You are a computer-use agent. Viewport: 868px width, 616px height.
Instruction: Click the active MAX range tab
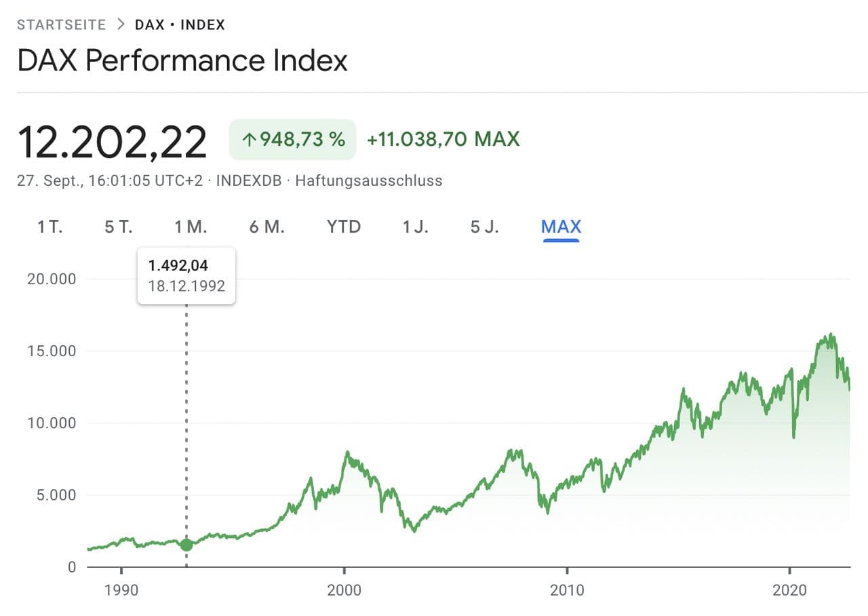tap(561, 227)
